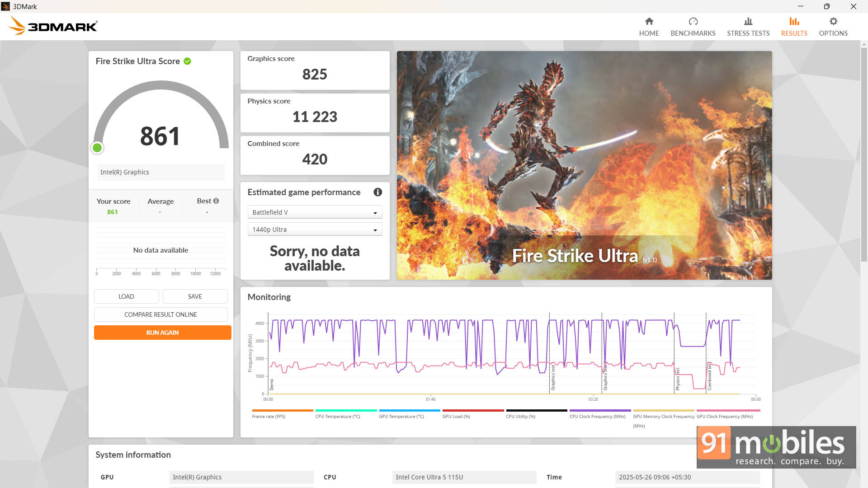Viewport: 868px width, 488px height.
Task: Toggle CPU Utility legend swatch
Action: pyautogui.click(x=537, y=411)
